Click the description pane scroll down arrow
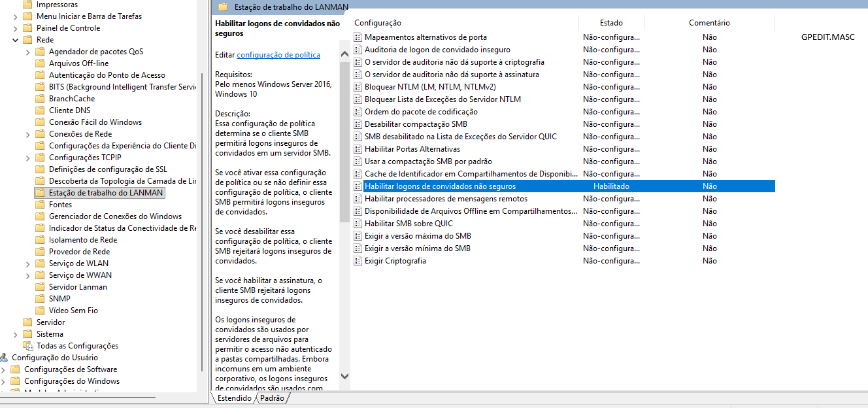 coord(345,377)
